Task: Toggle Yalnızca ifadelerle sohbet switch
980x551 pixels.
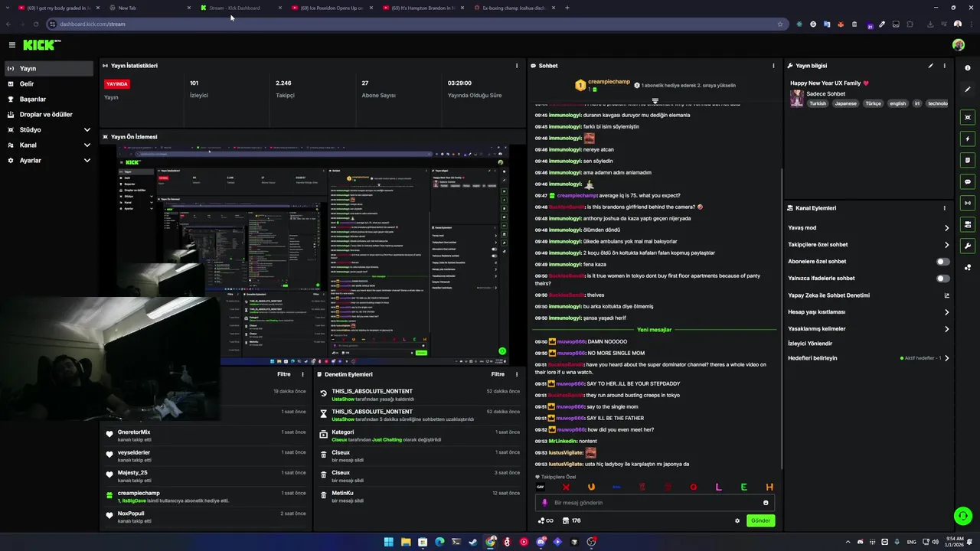Action: [x=943, y=279]
